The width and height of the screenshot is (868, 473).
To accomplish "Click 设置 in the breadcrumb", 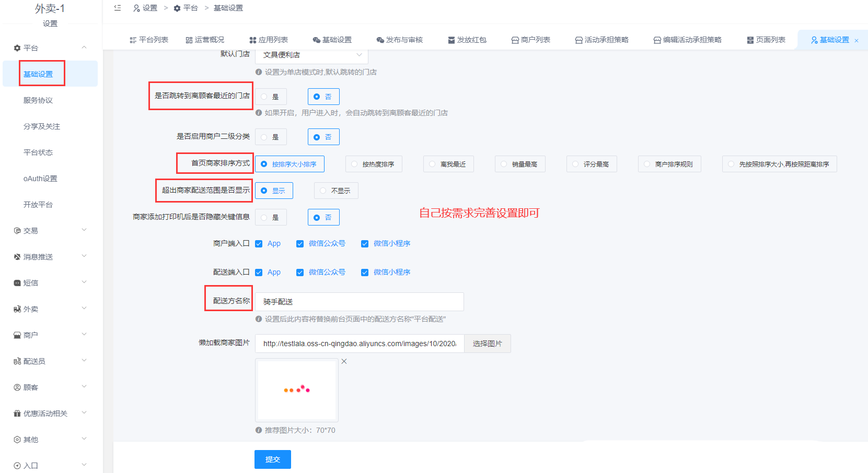I will coord(150,8).
